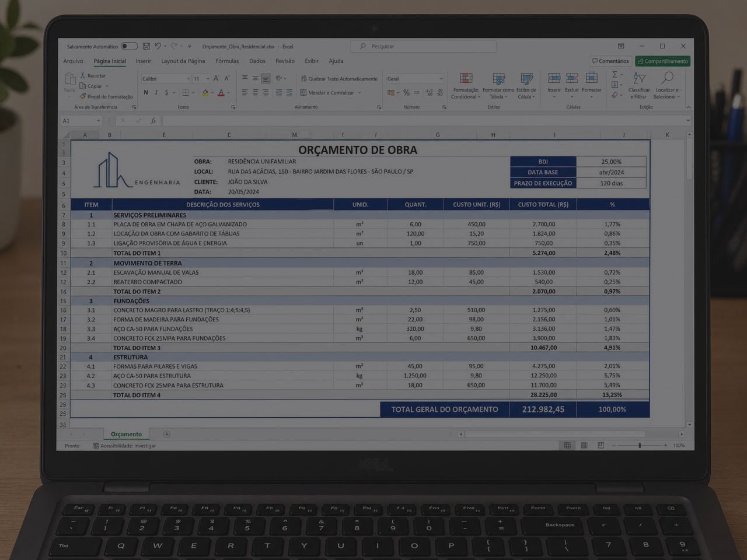Collapse the ribbon with the chevron
747x560 pixels.
[688, 107]
